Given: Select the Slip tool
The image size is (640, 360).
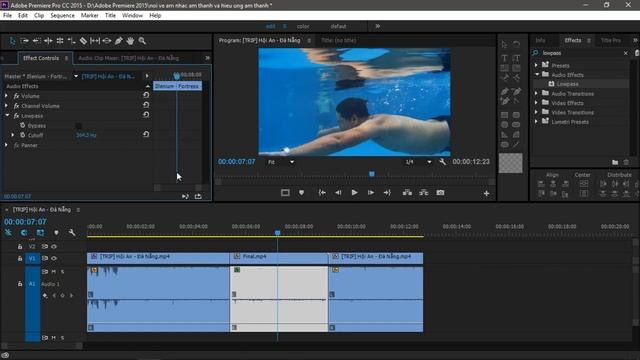Looking at the screenshot, I should tap(95, 41).
